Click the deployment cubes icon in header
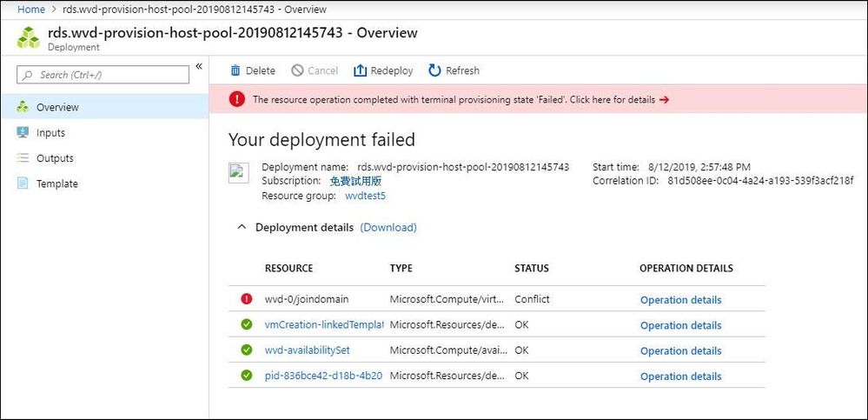This screenshot has width=868, height=420. click(x=28, y=37)
